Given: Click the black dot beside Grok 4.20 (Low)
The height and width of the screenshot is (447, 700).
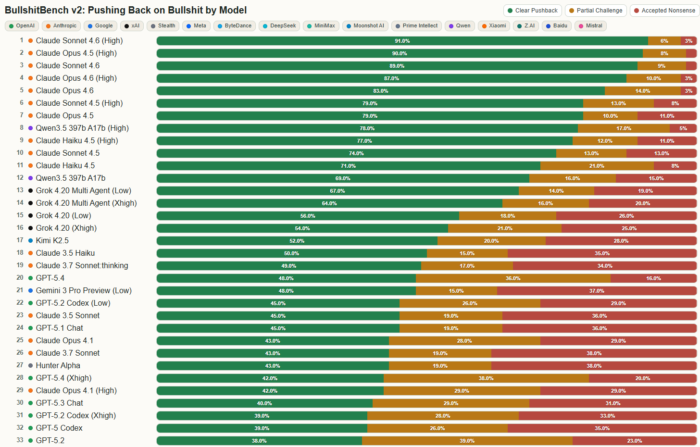Looking at the screenshot, I should click(x=31, y=215).
